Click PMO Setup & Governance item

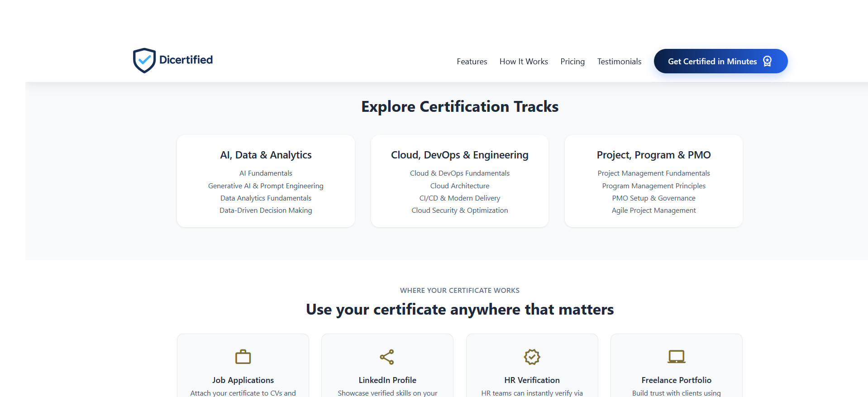(653, 198)
